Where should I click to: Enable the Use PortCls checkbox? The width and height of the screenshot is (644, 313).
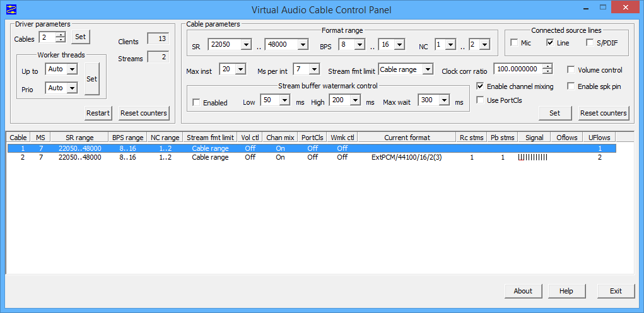[x=480, y=100]
